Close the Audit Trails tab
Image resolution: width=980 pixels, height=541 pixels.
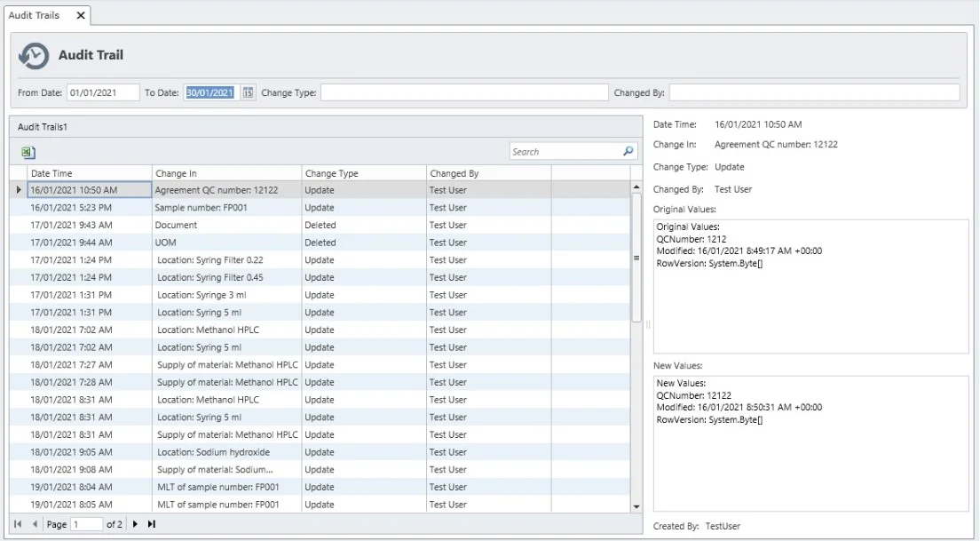pos(80,16)
